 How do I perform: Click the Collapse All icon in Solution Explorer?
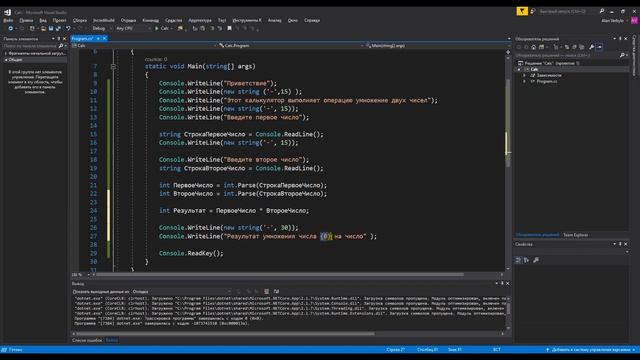click(574, 47)
